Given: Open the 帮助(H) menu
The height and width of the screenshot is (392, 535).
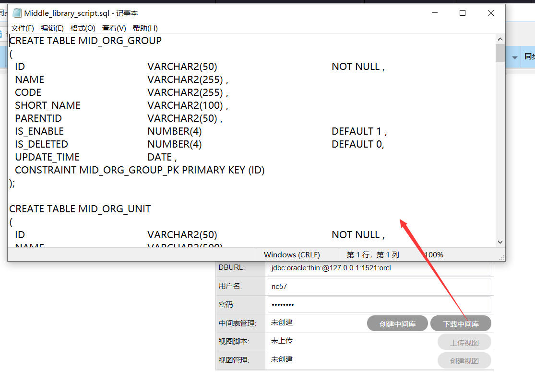Looking at the screenshot, I should tap(145, 28).
